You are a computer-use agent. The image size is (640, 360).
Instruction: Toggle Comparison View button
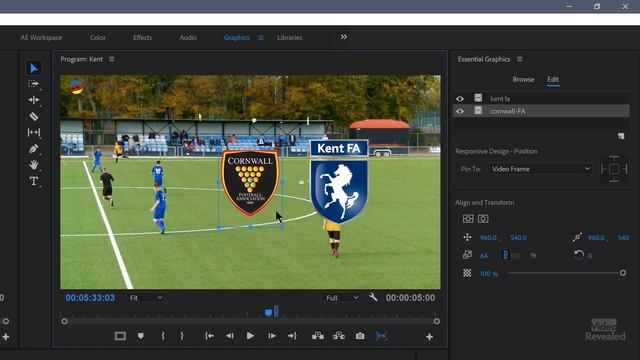381,336
